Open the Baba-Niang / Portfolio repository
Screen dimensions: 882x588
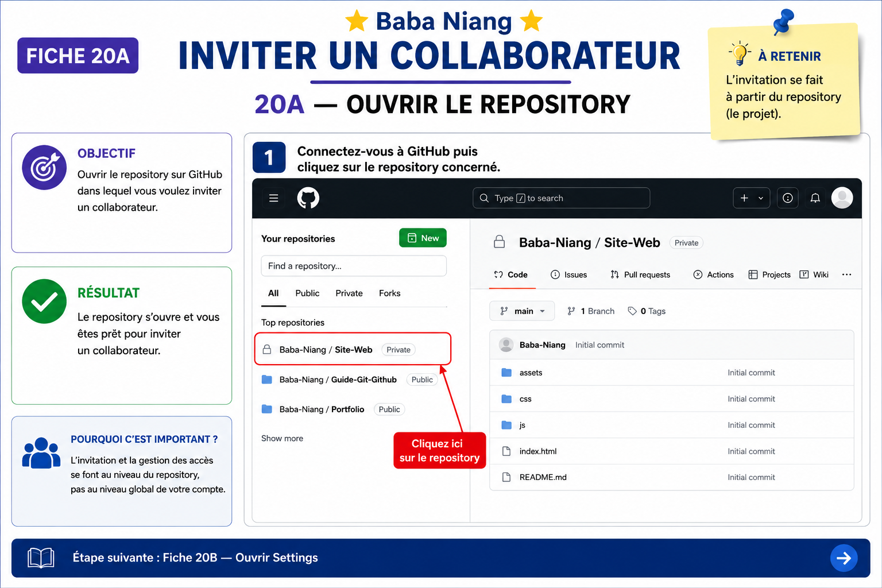(322, 409)
